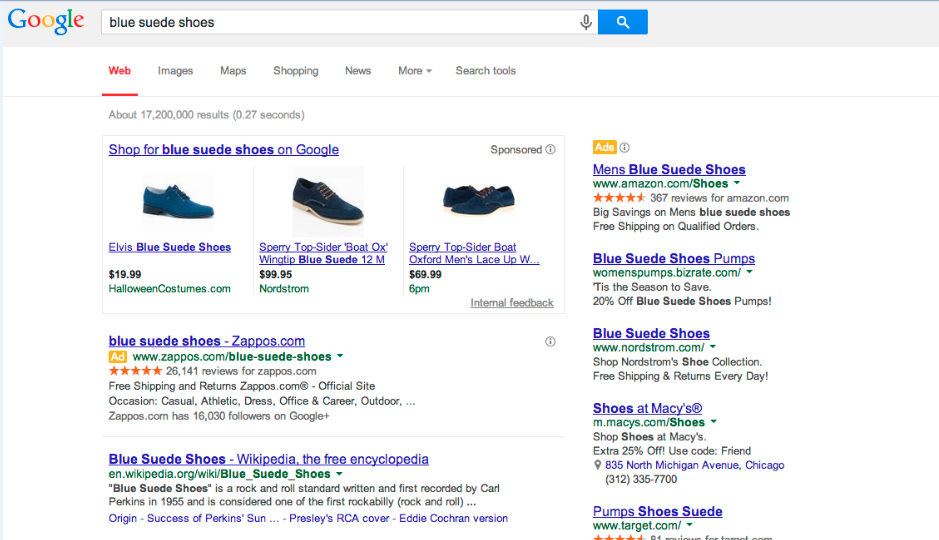Image resolution: width=939 pixels, height=540 pixels.
Task: Click the About 17,200,000 results text
Action: click(x=207, y=115)
